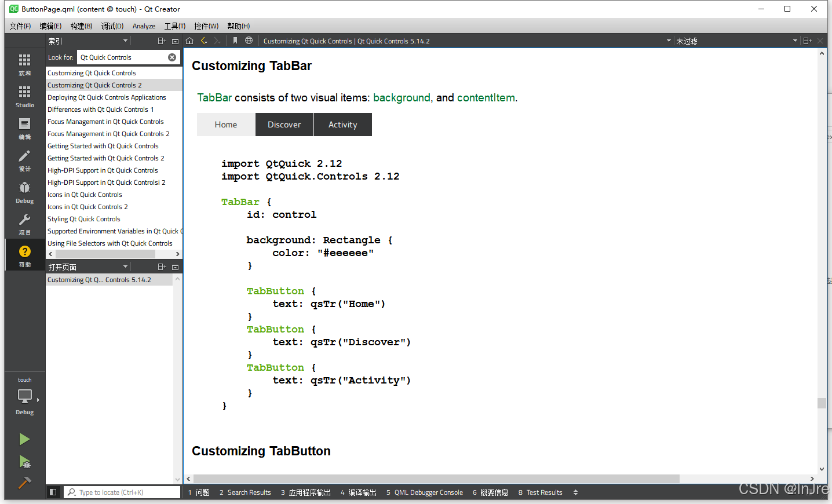Open Projects mode wrench icon
The image size is (832, 504).
pyautogui.click(x=24, y=224)
